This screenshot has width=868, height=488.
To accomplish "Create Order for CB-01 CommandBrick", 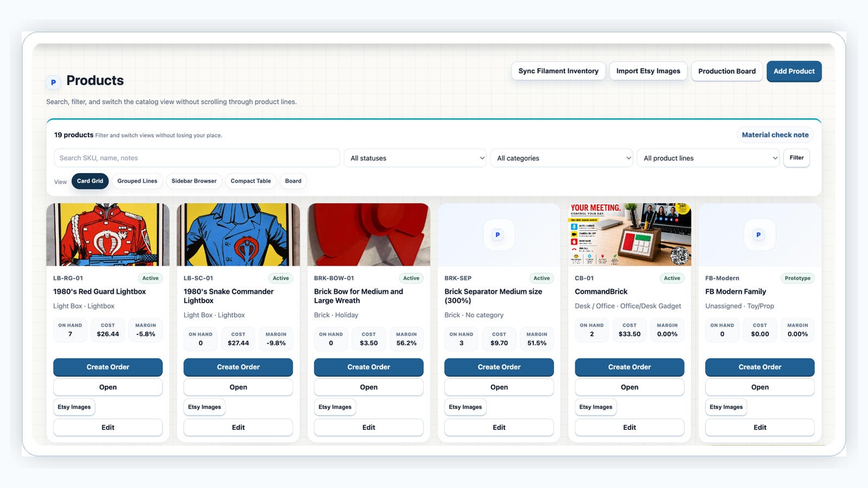I will pos(630,367).
